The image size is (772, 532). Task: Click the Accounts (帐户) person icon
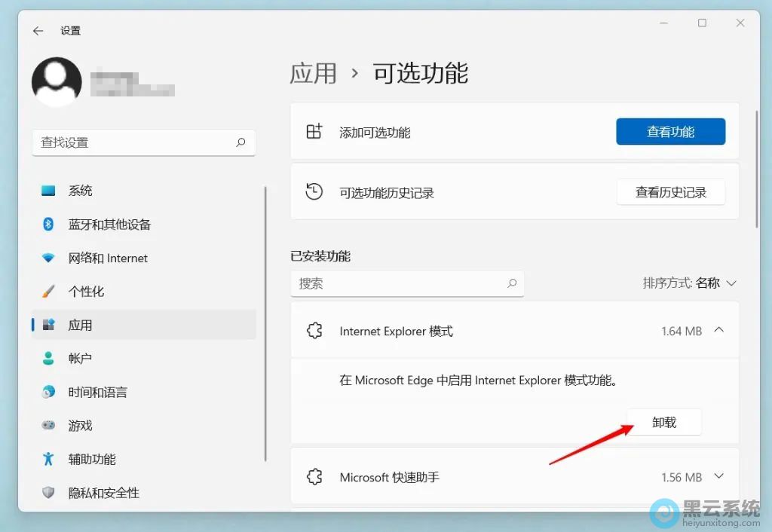(49, 359)
